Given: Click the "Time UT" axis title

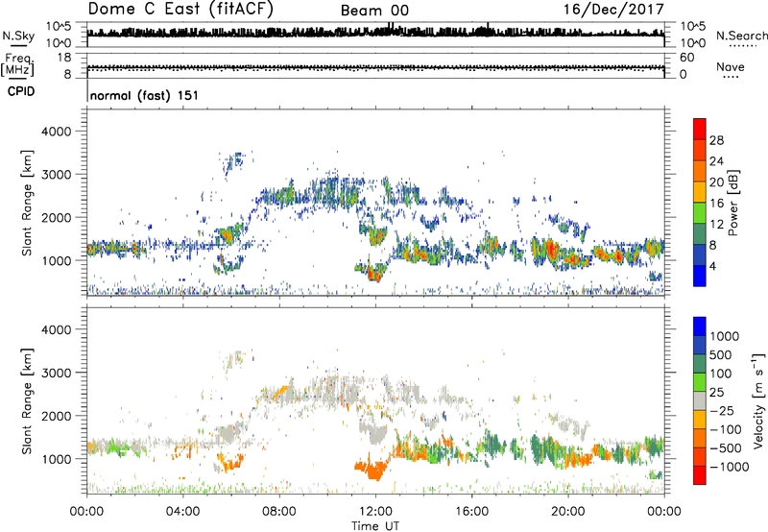Looking at the screenshot, I should (x=375, y=526).
